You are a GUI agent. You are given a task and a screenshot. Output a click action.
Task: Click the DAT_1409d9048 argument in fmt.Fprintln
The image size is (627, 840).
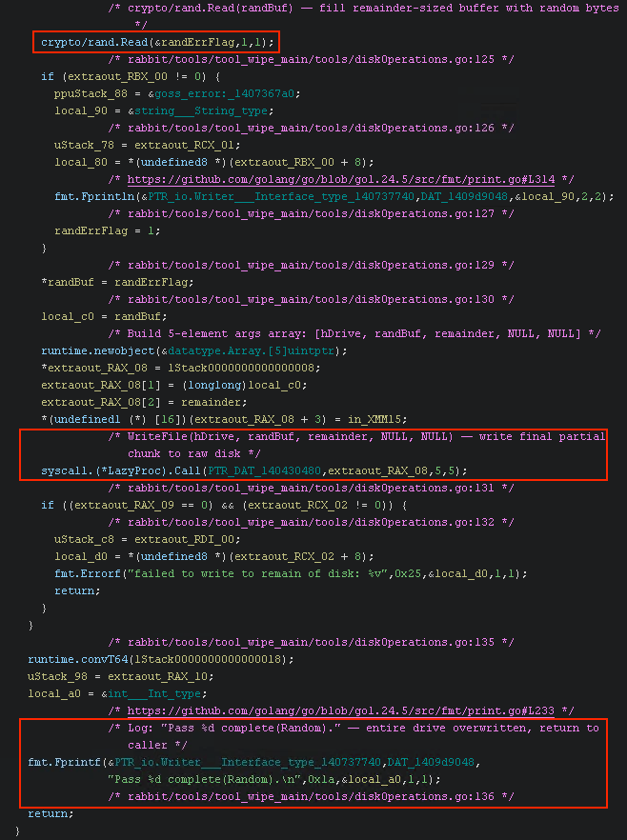click(x=464, y=196)
